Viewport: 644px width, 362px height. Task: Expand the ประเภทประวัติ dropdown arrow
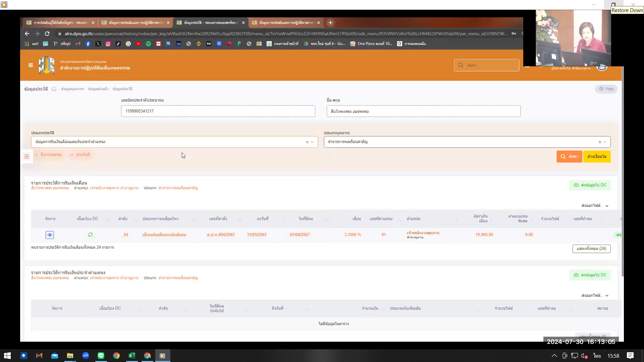coord(312,142)
